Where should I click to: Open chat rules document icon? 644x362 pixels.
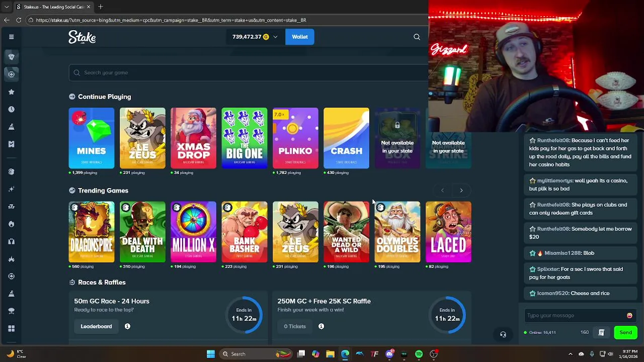tap(601, 332)
